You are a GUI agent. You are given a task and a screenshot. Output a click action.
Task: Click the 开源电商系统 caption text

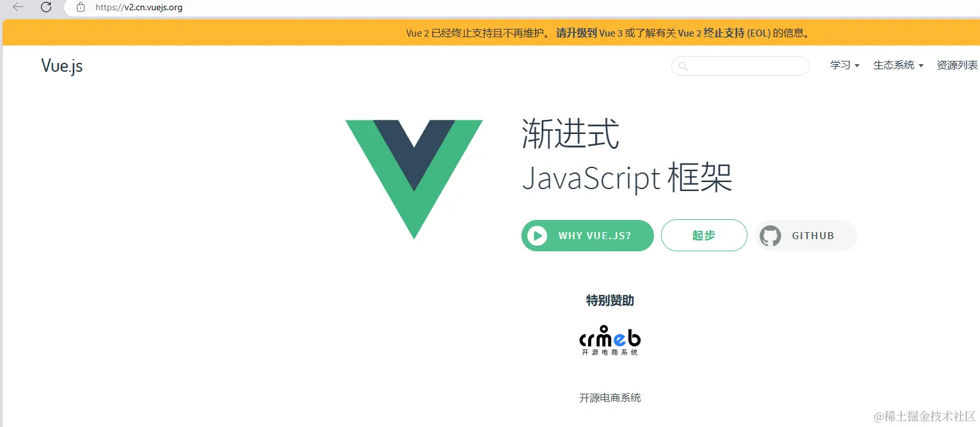coord(610,398)
